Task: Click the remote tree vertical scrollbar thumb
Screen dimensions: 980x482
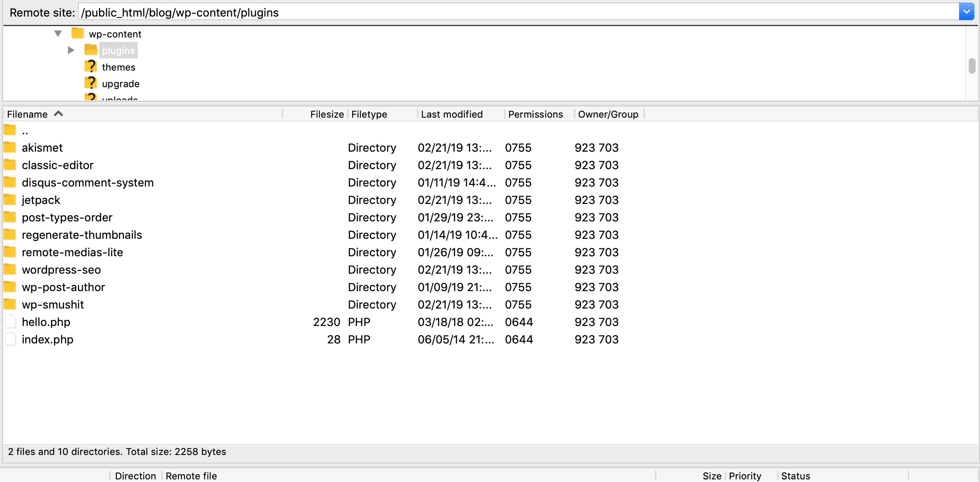Action: click(x=972, y=66)
